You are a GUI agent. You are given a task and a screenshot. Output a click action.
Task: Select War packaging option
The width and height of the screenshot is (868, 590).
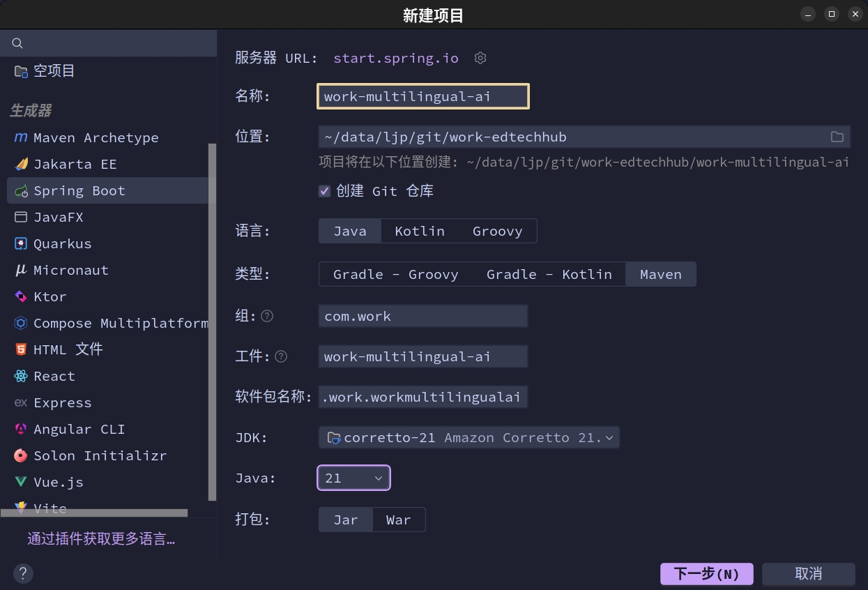click(398, 520)
